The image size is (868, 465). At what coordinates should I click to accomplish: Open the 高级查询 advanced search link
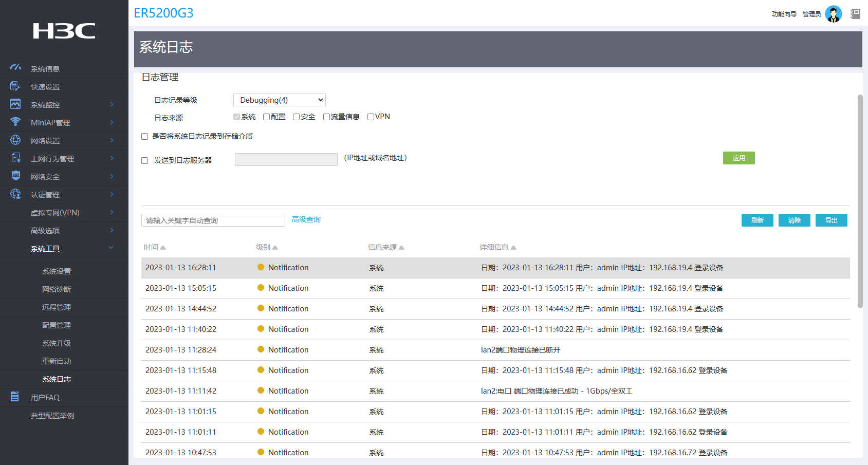point(306,219)
